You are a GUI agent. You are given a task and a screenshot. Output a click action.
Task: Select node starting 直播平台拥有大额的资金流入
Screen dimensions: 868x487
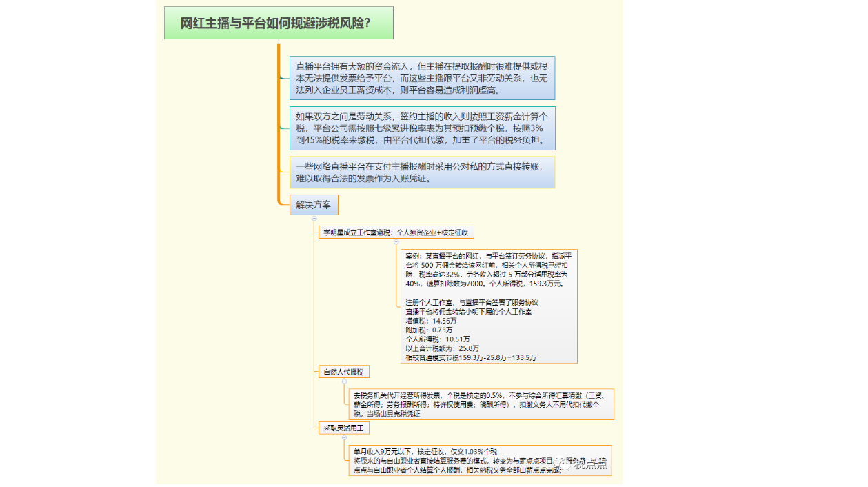(422, 78)
